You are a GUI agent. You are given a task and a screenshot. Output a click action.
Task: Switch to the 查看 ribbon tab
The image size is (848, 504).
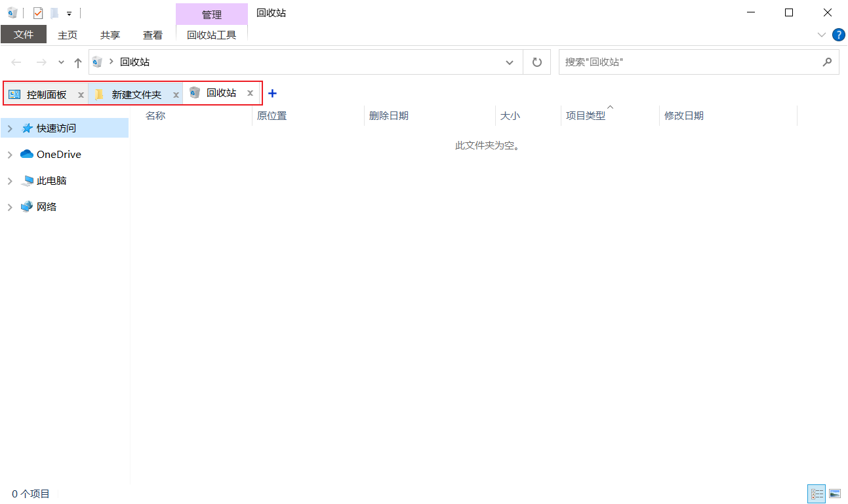(x=153, y=35)
